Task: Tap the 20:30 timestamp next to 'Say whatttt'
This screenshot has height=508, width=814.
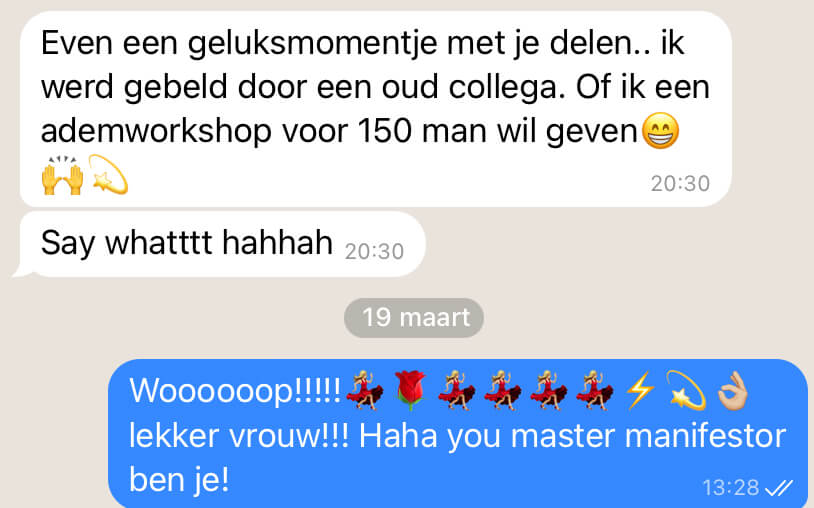Action: click(x=374, y=252)
